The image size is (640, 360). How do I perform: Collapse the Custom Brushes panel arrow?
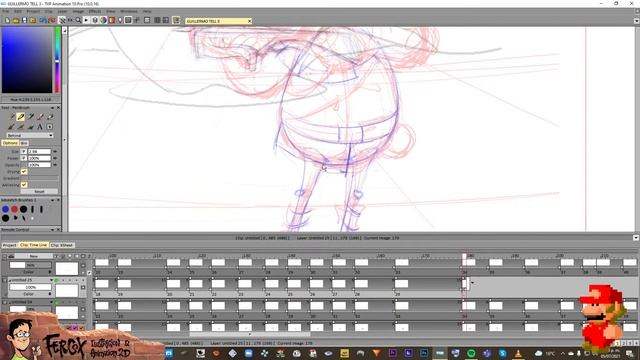click(x=52, y=200)
